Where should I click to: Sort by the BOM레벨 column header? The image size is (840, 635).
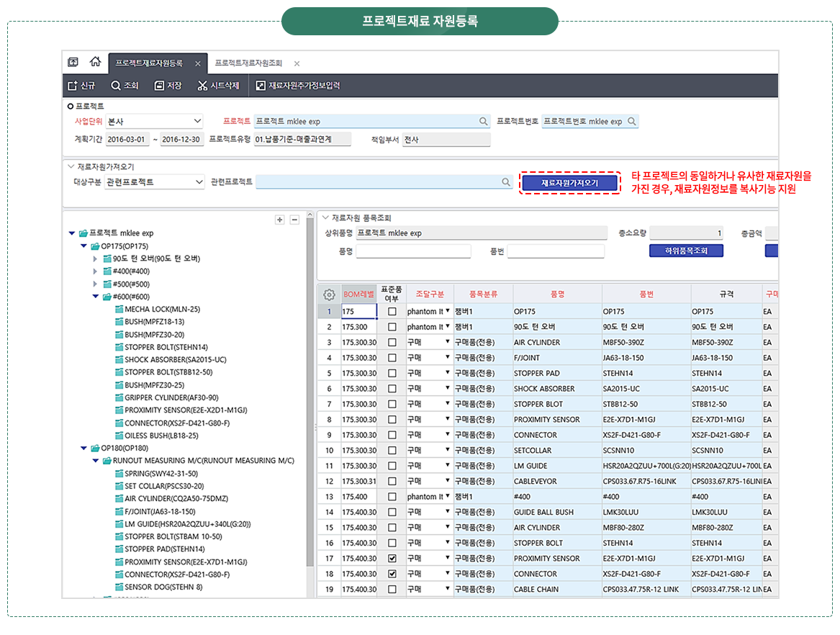pyautogui.click(x=358, y=294)
